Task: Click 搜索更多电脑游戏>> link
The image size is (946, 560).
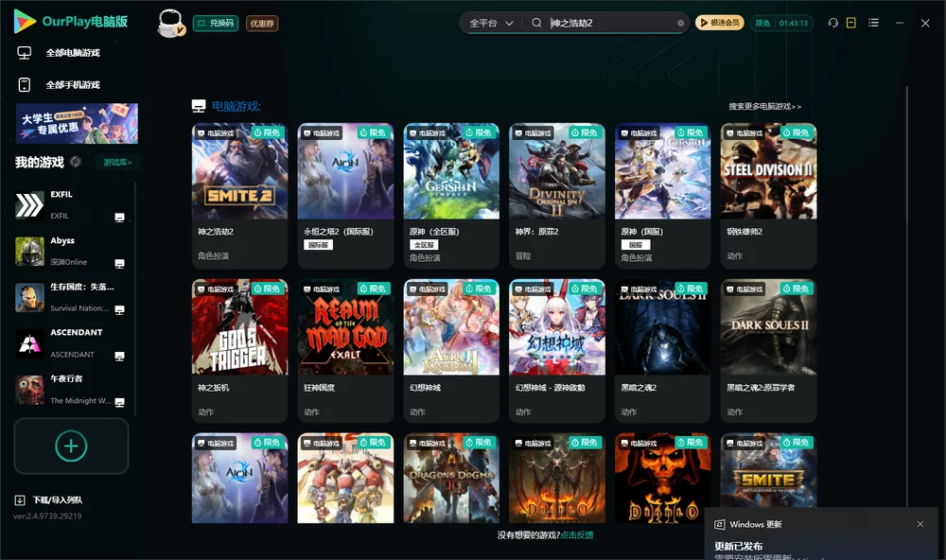Action: (x=765, y=106)
